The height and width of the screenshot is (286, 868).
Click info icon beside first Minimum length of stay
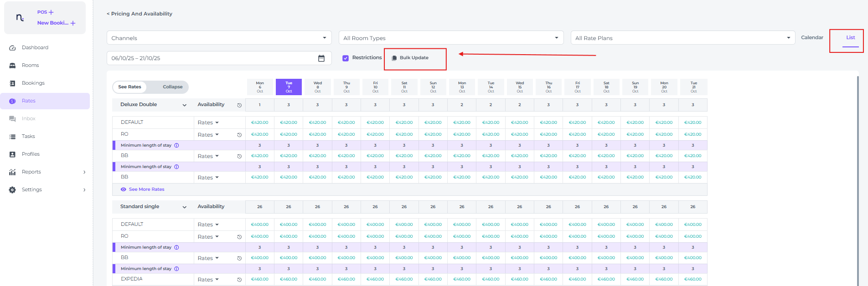coord(177,146)
